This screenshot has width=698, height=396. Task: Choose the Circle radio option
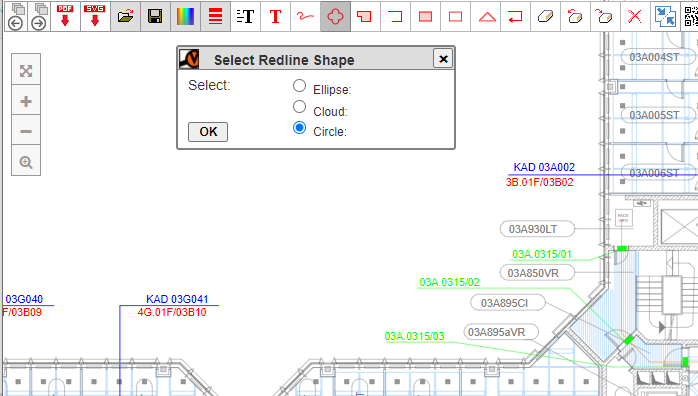(299, 128)
